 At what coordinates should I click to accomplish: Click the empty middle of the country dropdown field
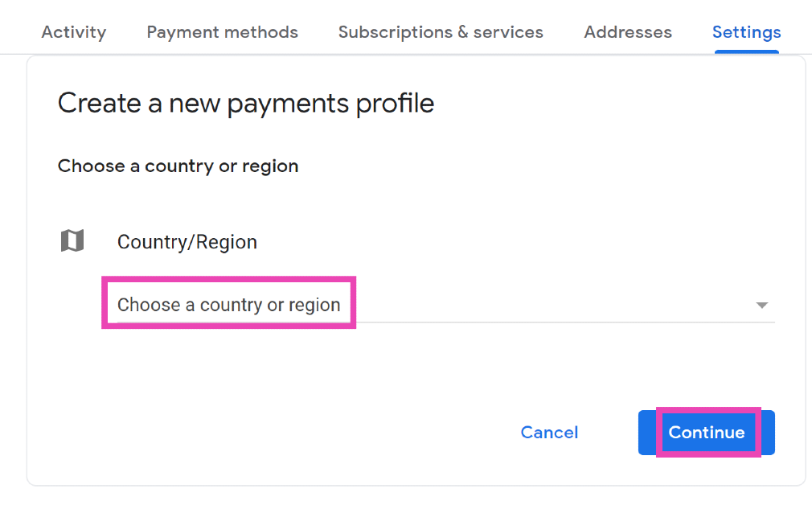click(547, 306)
